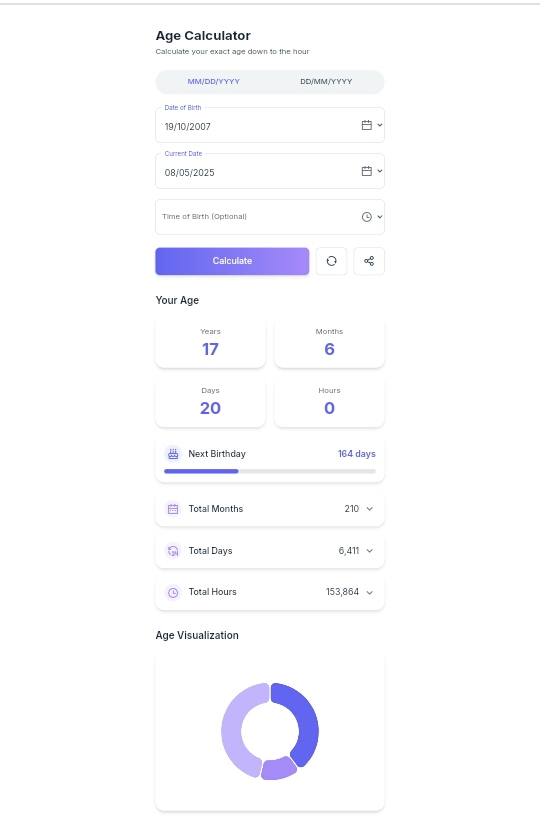Expand the Total Hours row chevron
540x826 pixels.
click(x=370, y=593)
